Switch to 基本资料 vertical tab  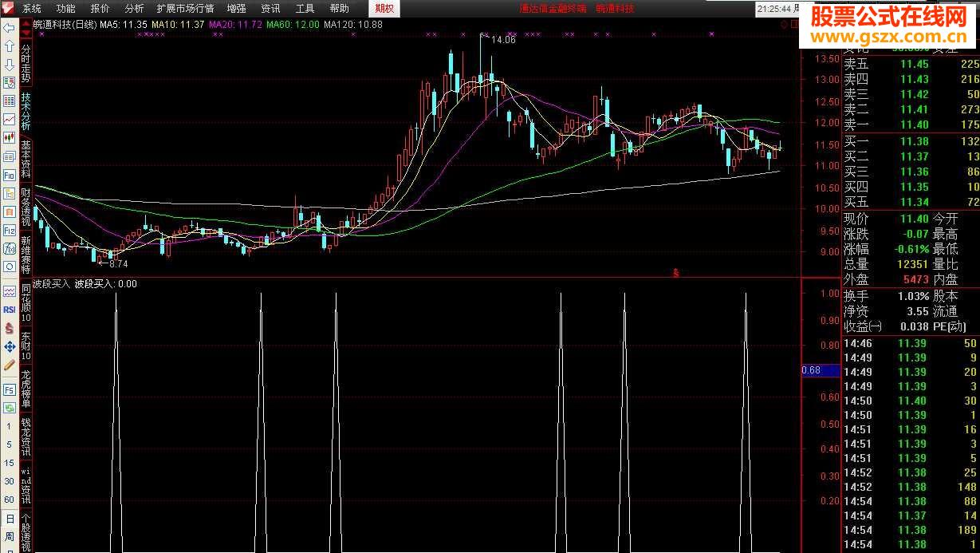[26, 160]
